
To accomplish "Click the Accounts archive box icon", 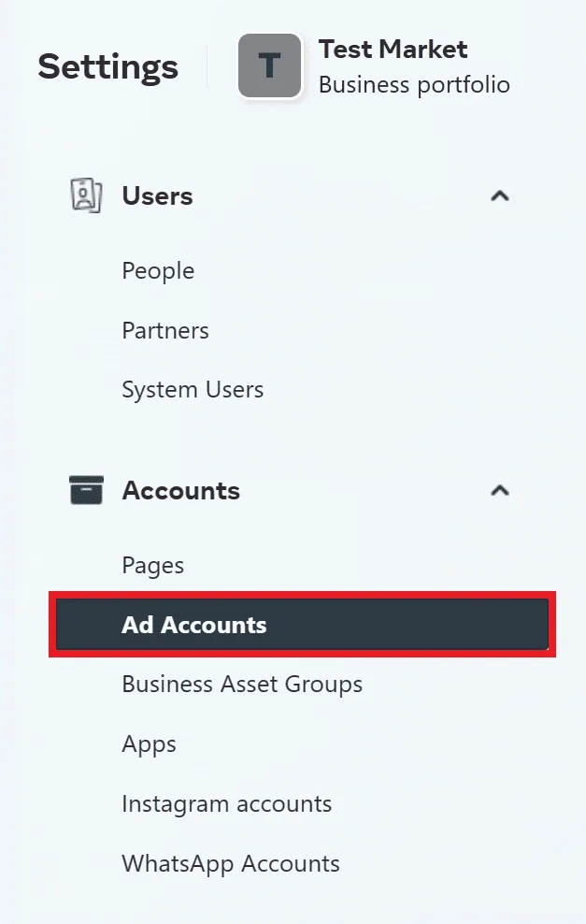I will [87, 490].
